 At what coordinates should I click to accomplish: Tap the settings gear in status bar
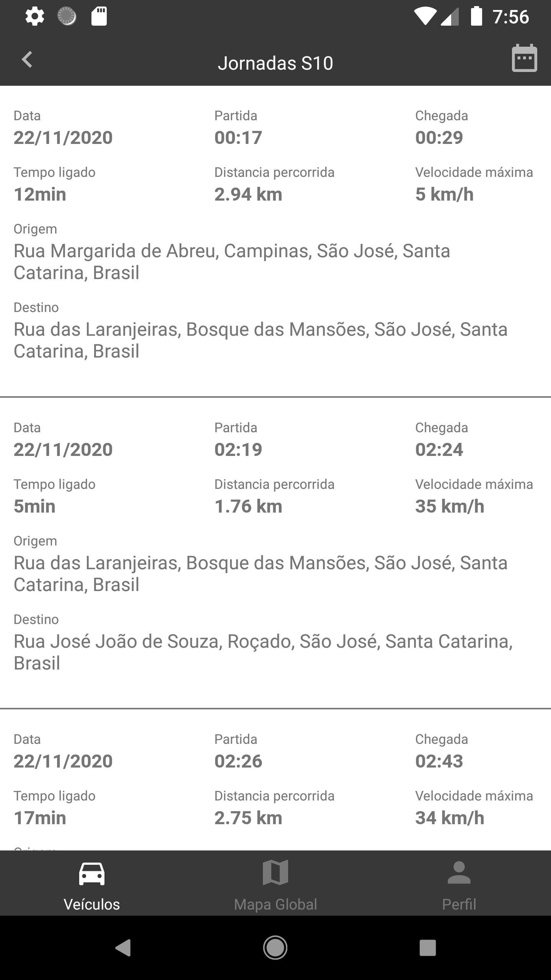[x=34, y=17]
